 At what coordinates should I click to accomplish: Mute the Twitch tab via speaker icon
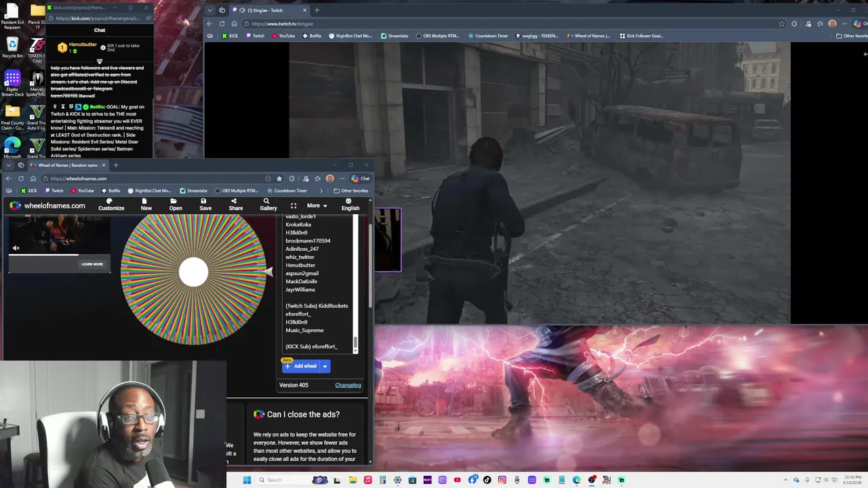242,10
